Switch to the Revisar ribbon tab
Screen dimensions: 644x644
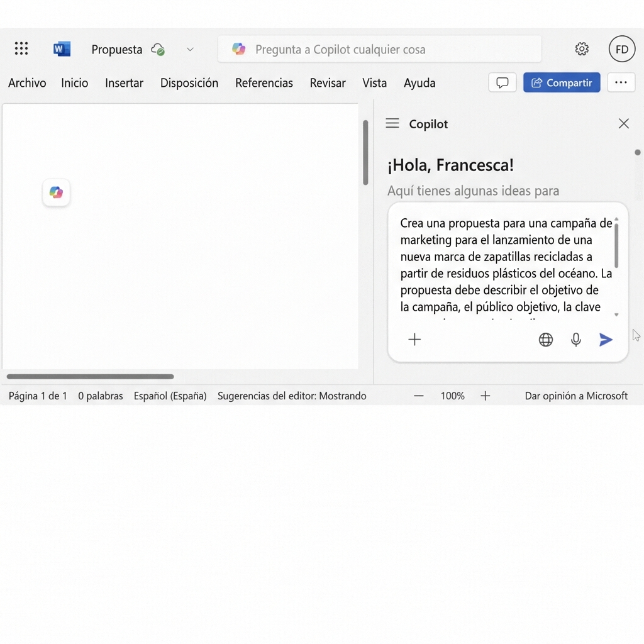[x=327, y=82]
